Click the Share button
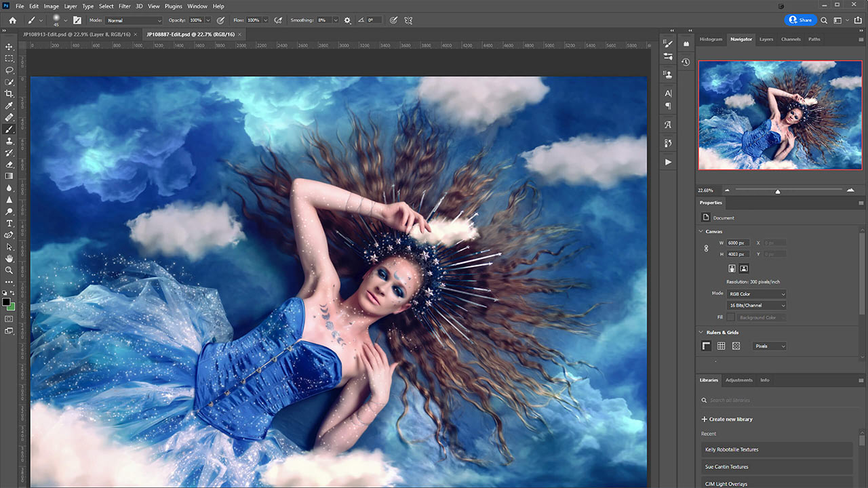Screen dimensions: 868x488 [x=800, y=20]
